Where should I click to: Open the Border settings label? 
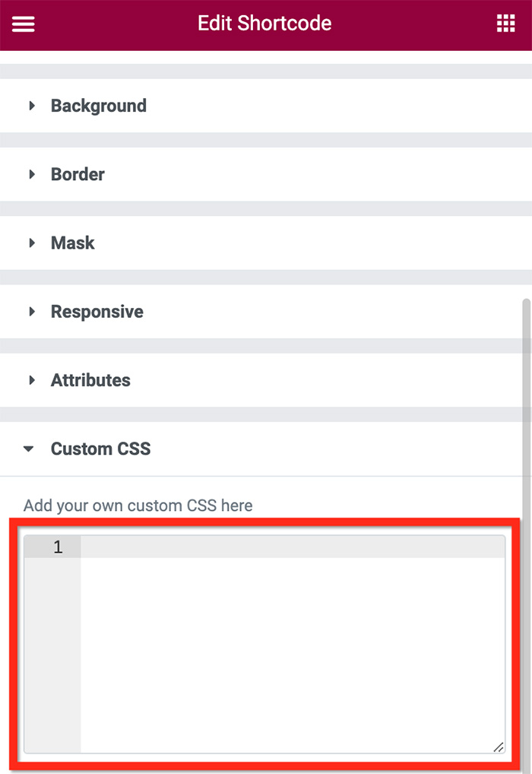[x=78, y=174]
